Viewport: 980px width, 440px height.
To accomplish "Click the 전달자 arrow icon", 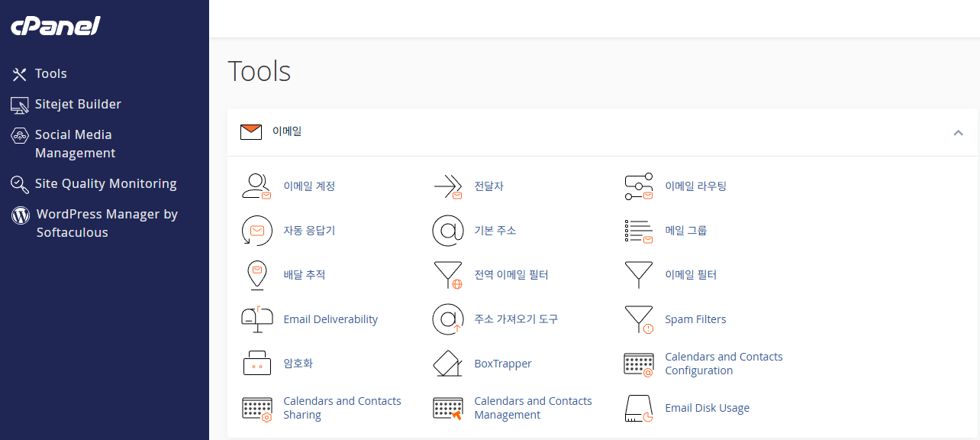I will tap(448, 186).
